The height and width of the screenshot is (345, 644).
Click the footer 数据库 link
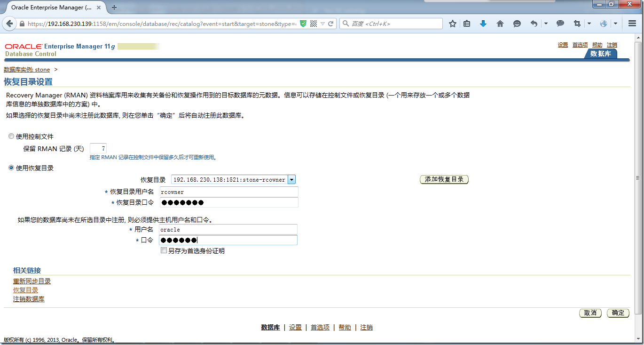[270, 328]
